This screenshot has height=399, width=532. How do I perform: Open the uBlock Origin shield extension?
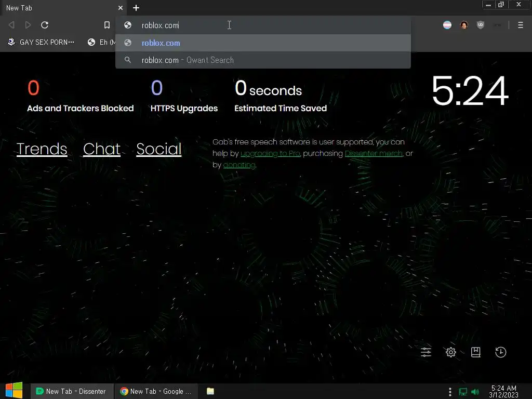click(x=481, y=25)
